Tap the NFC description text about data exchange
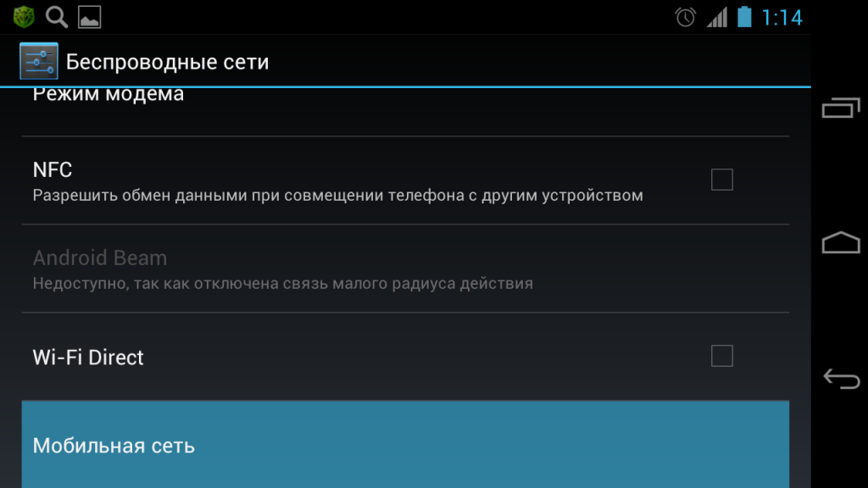The image size is (868, 488). click(x=337, y=196)
